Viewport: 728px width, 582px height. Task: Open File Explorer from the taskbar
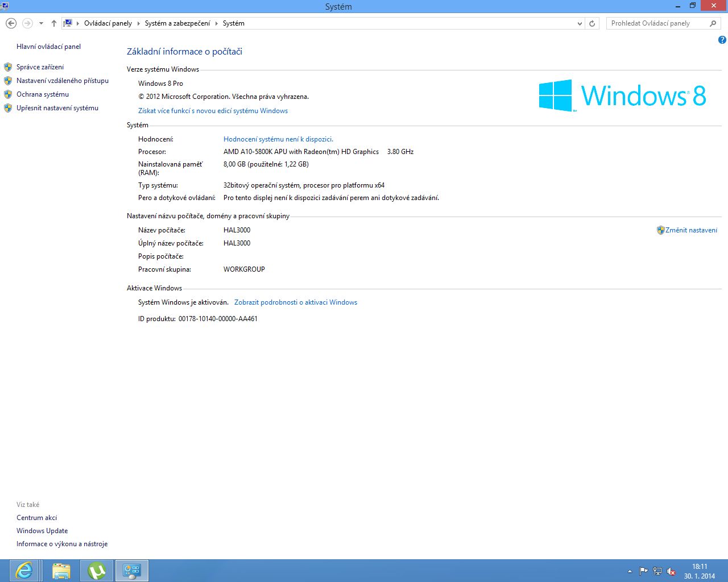61,571
